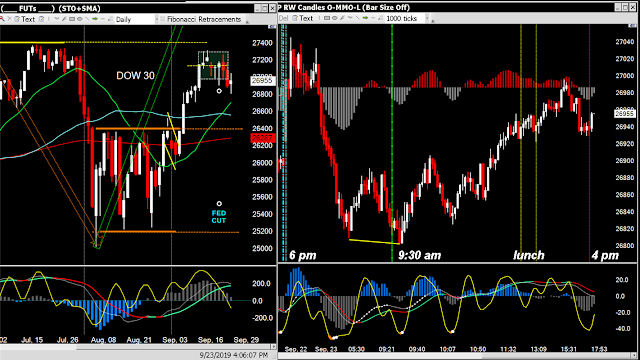Click the 09:40 time on RW Candles axis
The width and height of the screenshot is (640, 360).
coord(417,349)
